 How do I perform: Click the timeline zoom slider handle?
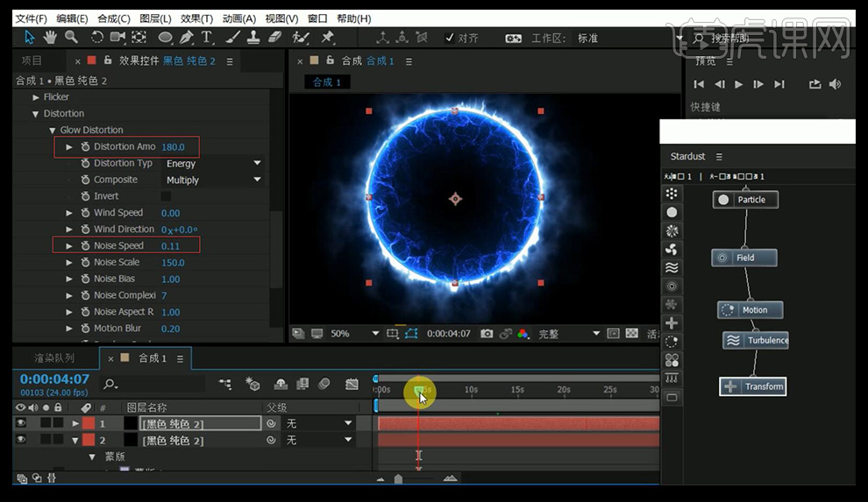(399, 478)
